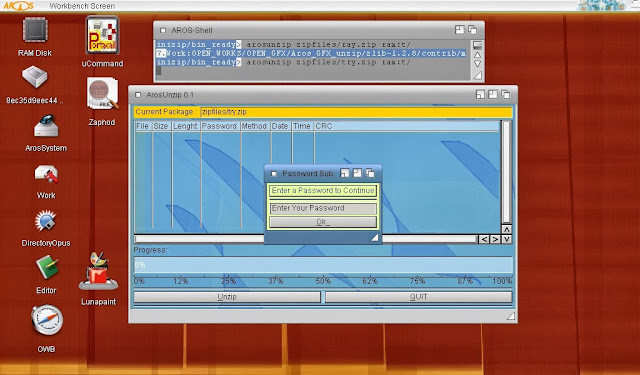Click the Unzip button
This screenshot has width=640, height=375.
pos(227,297)
